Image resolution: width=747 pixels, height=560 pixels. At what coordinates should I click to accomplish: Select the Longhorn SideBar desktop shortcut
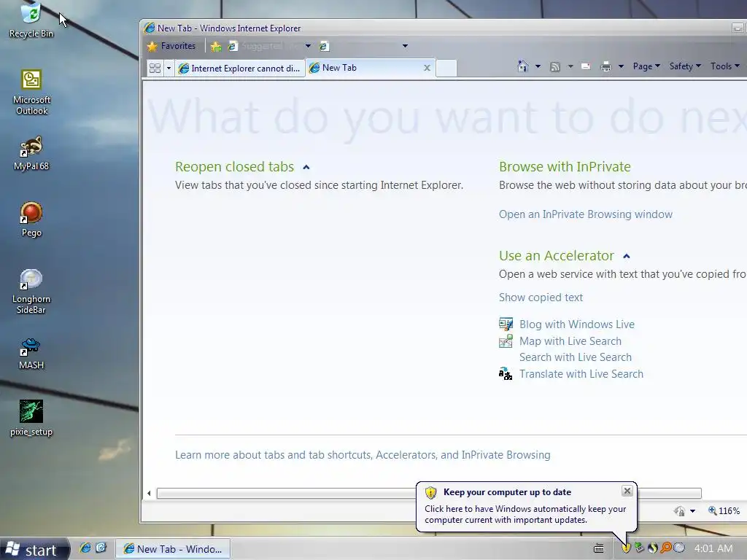(31, 291)
